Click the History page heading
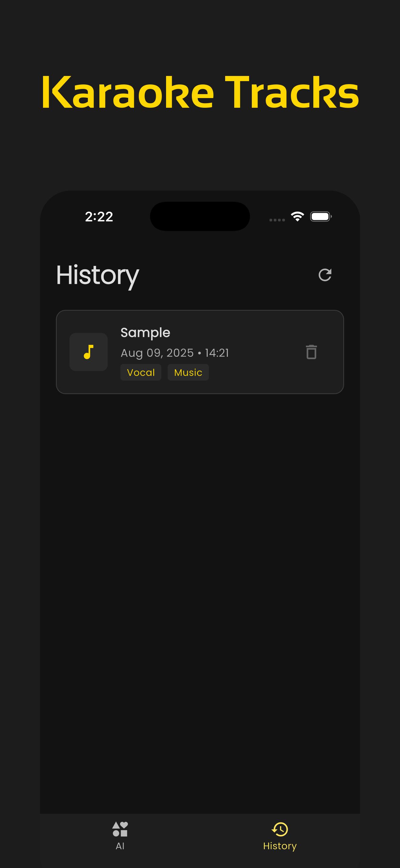 [98, 275]
